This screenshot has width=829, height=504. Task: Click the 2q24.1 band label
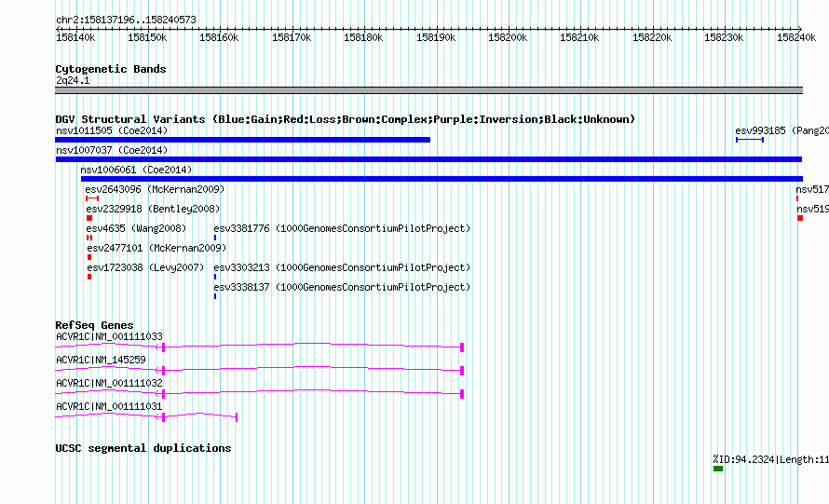[73, 80]
